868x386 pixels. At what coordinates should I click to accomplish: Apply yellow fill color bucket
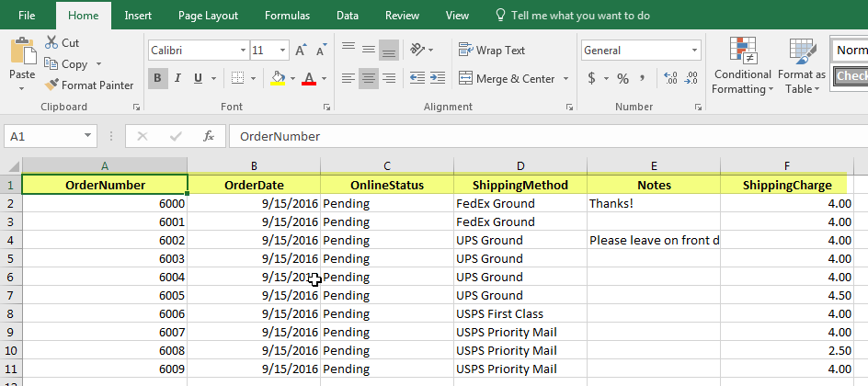point(278,78)
